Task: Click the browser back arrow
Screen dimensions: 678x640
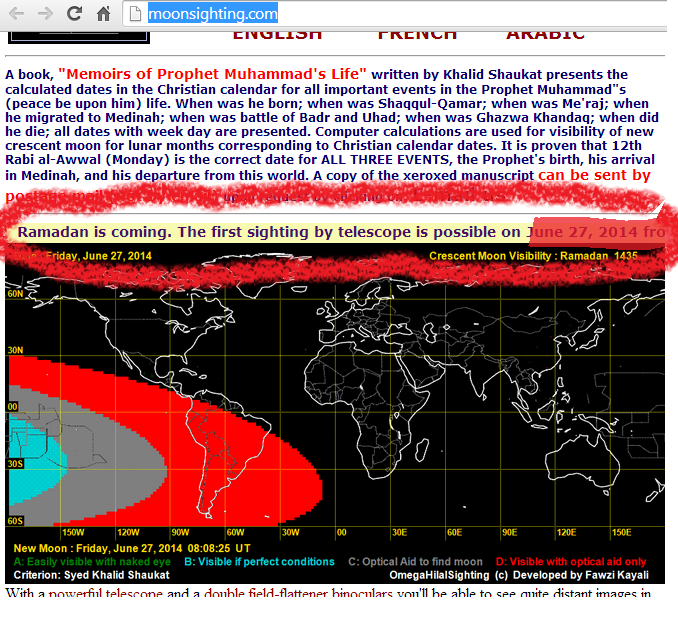Action: (16, 14)
